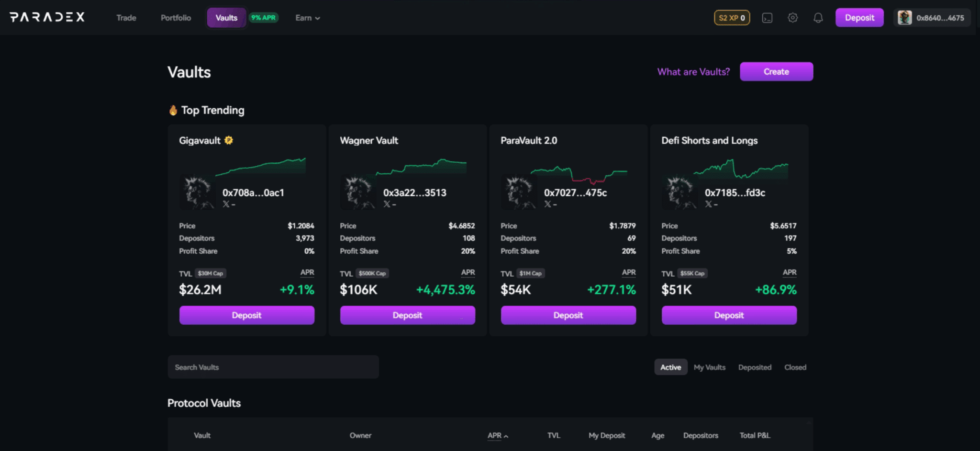The height and width of the screenshot is (451, 980).
Task: Click the Search Vaults input field
Action: tap(273, 367)
